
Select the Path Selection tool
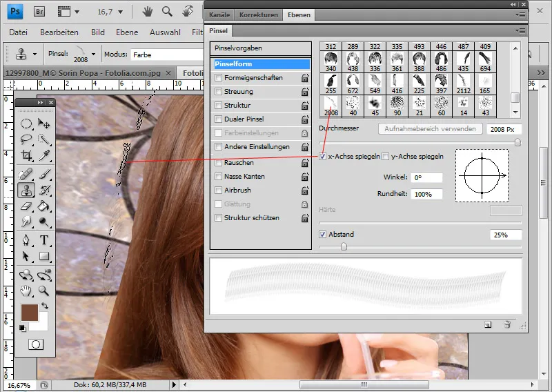(26, 256)
